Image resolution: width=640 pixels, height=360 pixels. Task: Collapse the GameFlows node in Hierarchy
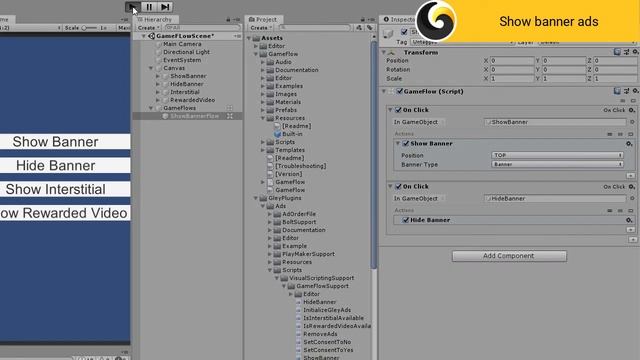pyautogui.click(x=151, y=108)
